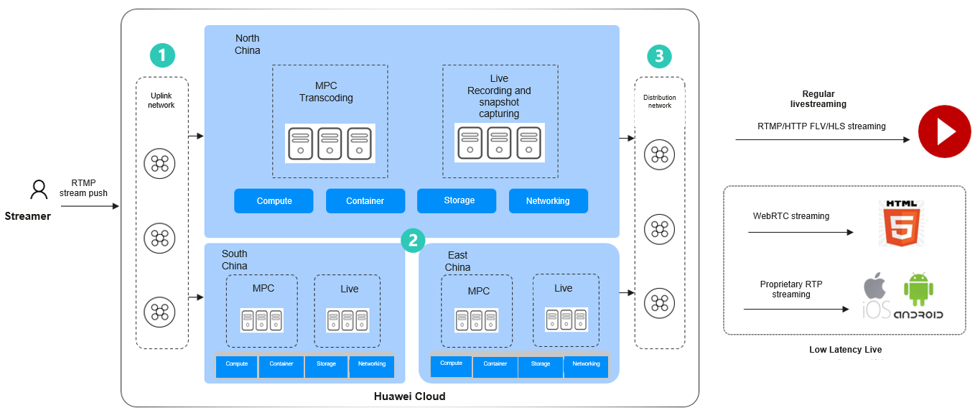980x413 pixels.
Task: Click the Networking box in South China
Action: [x=372, y=366]
